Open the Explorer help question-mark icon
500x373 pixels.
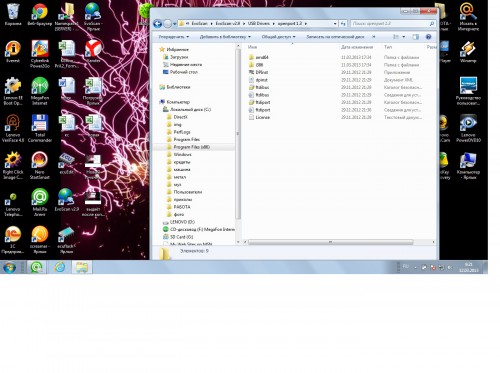(x=429, y=37)
